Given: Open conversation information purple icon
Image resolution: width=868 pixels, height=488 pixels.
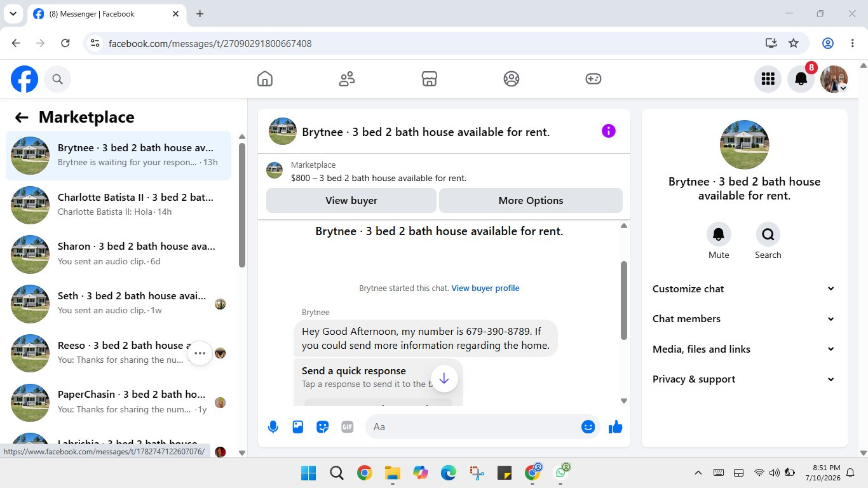Looking at the screenshot, I should coord(609,131).
